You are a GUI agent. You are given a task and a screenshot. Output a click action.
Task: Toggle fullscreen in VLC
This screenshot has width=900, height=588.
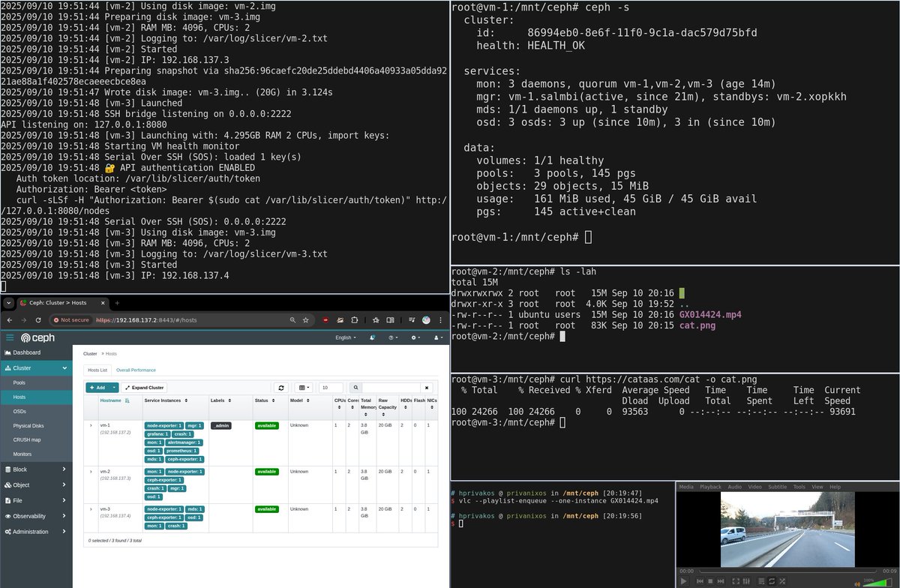[736, 580]
